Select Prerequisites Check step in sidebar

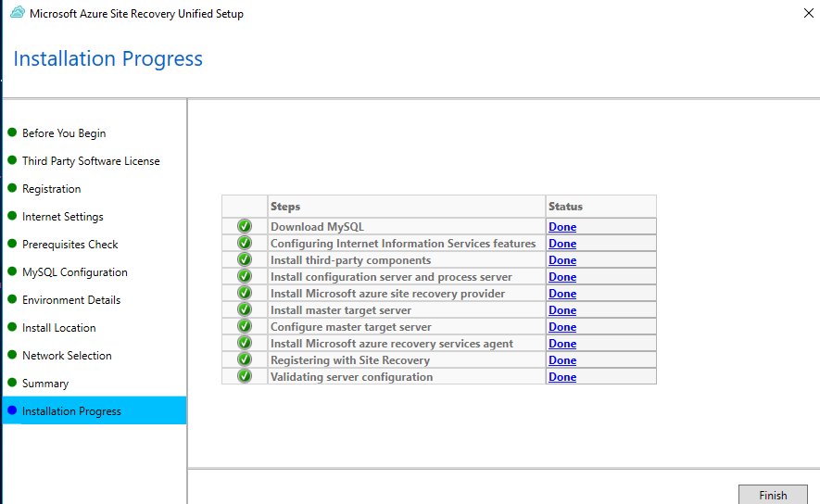pyautogui.click(x=70, y=245)
